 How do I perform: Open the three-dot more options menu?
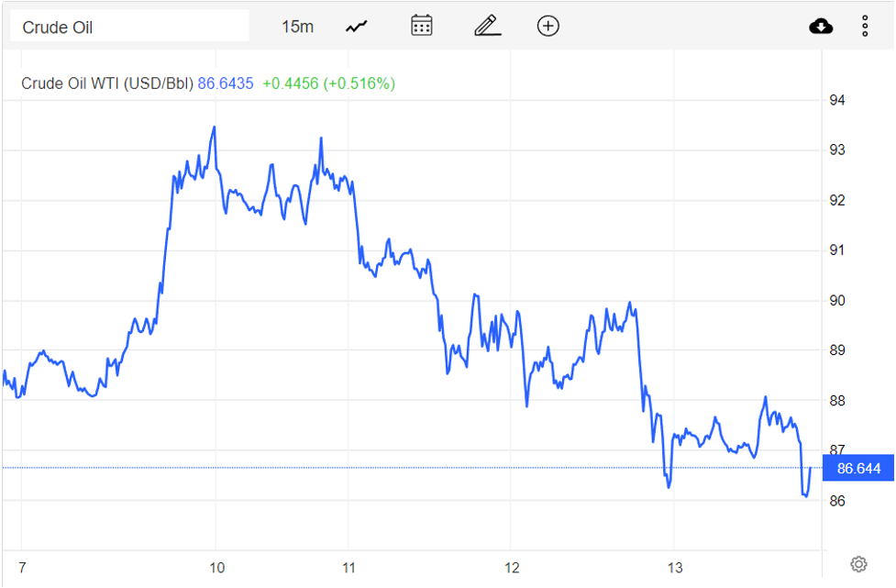coord(864,27)
